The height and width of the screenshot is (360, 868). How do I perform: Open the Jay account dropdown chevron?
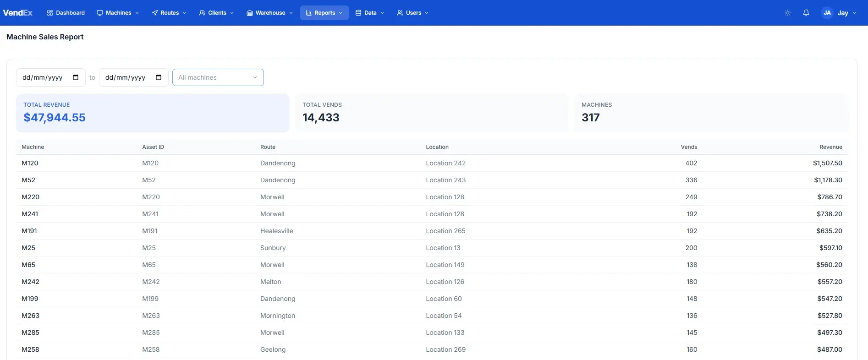tap(855, 13)
